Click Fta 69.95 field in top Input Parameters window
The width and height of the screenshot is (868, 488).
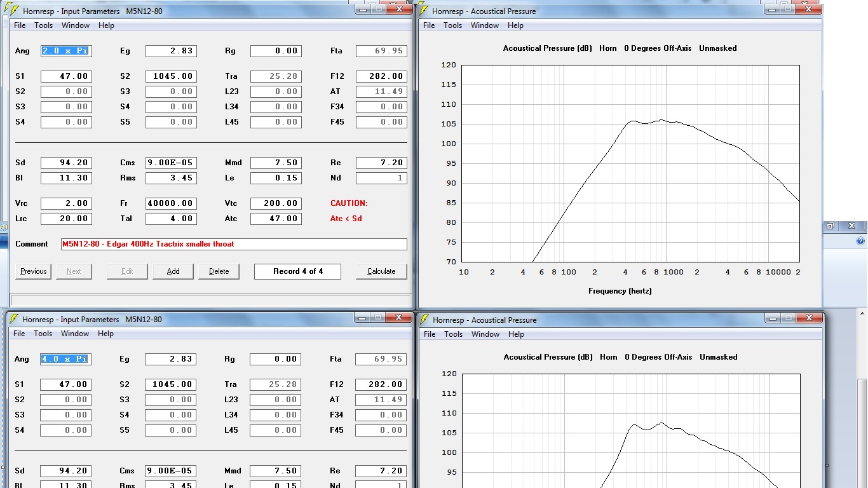[x=381, y=51]
